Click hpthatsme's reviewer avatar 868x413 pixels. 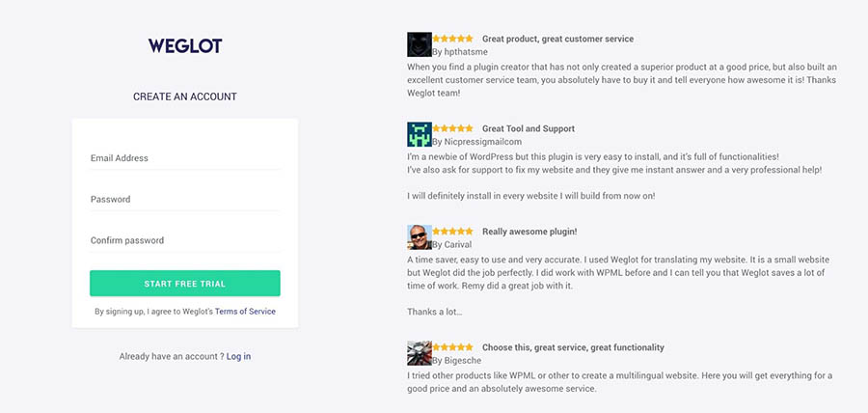coord(419,44)
